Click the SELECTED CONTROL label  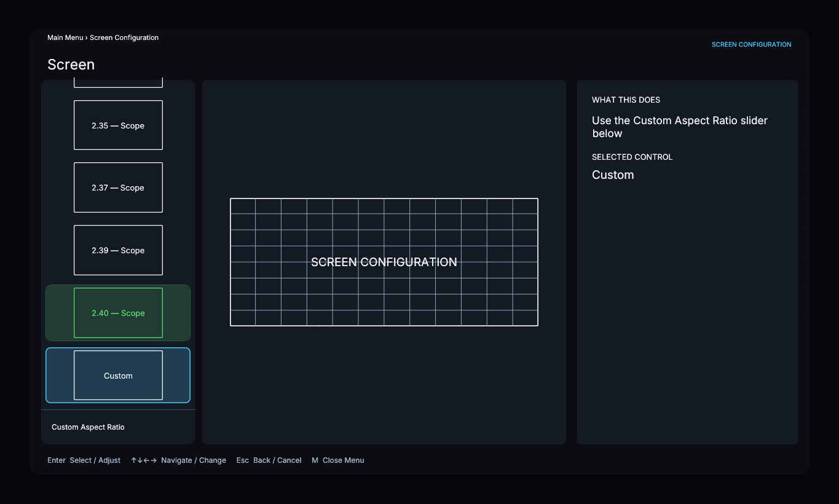coord(632,157)
